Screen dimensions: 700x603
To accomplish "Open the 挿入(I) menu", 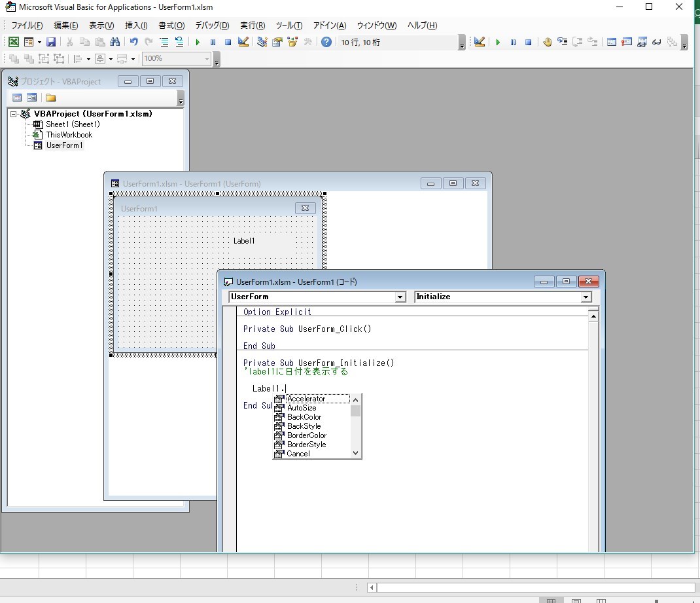I will point(136,26).
